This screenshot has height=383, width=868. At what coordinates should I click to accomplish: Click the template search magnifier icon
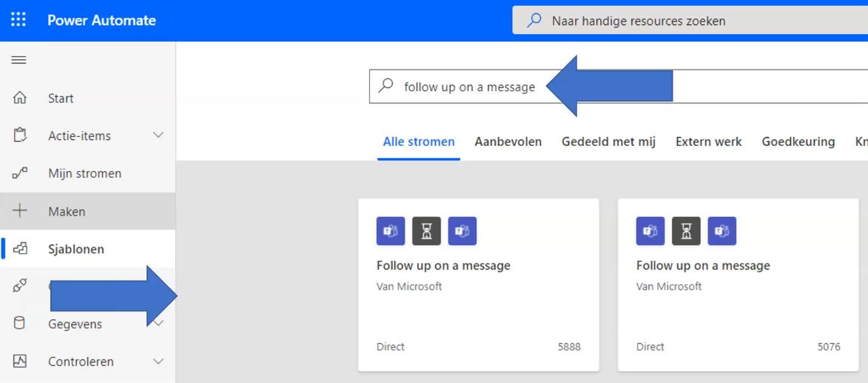click(x=386, y=86)
